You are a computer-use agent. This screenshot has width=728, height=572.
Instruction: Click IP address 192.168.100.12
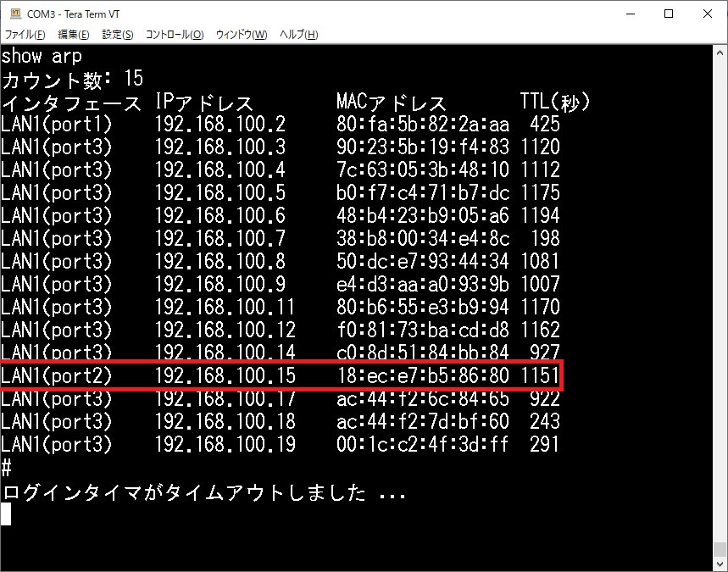pyautogui.click(x=225, y=330)
